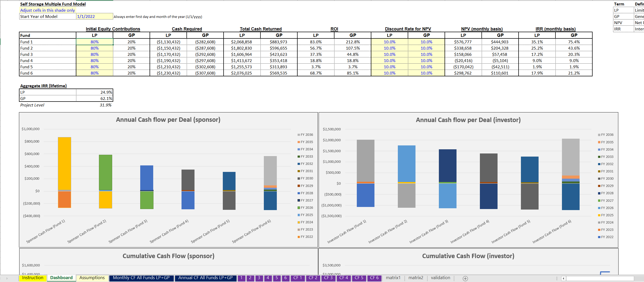The width and height of the screenshot is (644, 282).
Task: Open the Annual CF All Funds LP+GP sheet
Action: click(x=205, y=278)
